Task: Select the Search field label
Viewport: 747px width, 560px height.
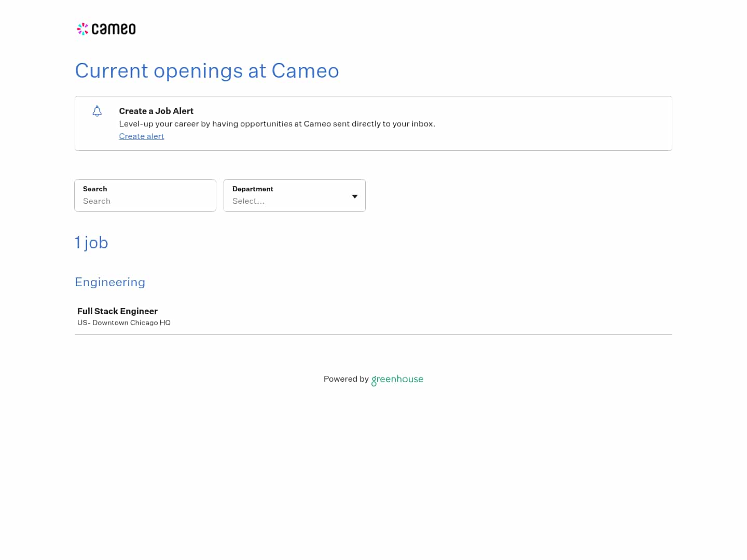Action: (95, 189)
